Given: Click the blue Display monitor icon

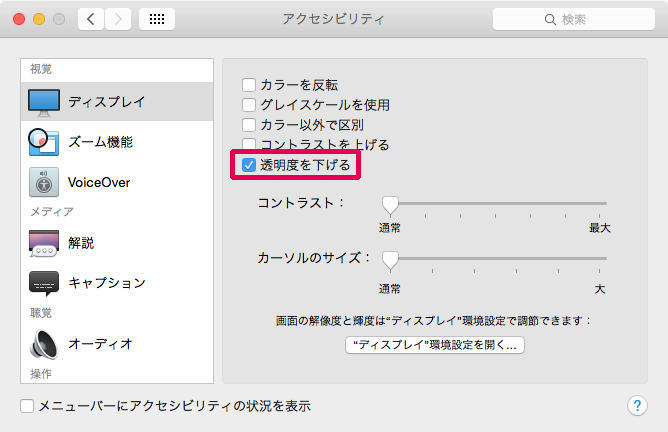Looking at the screenshot, I should (x=44, y=102).
